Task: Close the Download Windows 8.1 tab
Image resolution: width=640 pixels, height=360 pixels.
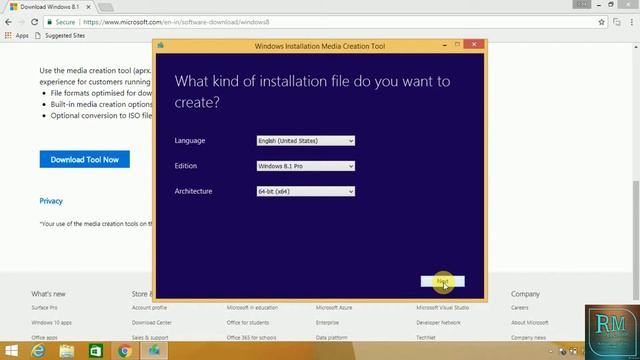Action: 88,7
